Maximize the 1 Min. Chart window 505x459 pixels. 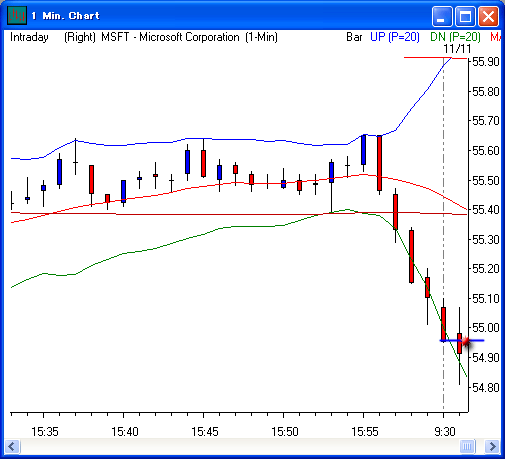(465, 16)
